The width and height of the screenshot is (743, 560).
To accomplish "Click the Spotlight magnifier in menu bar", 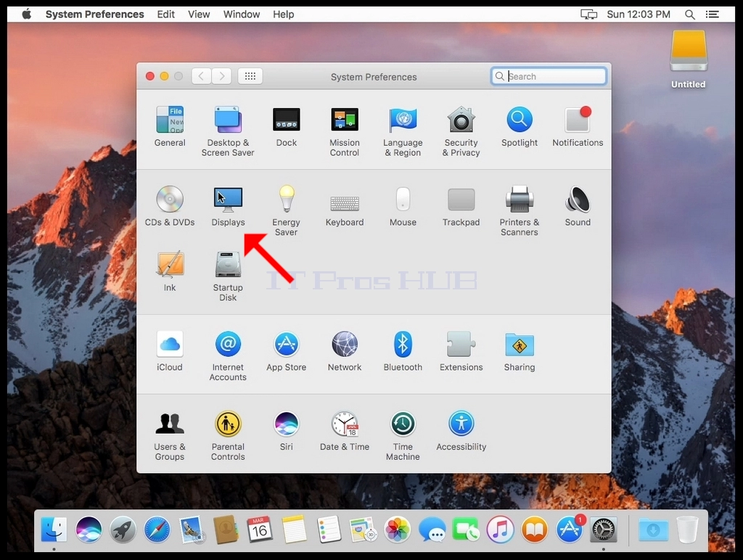I will tap(690, 15).
